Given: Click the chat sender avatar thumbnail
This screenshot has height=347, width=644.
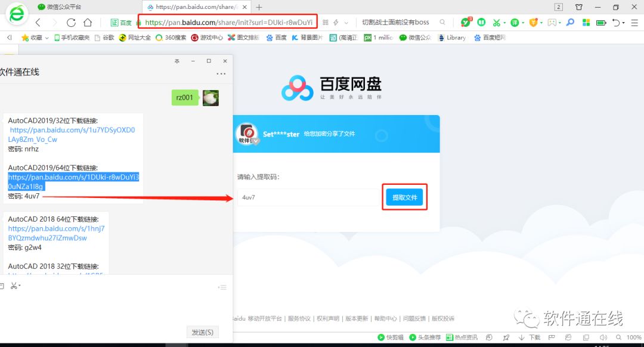Looking at the screenshot, I should [x=210, y=98].
